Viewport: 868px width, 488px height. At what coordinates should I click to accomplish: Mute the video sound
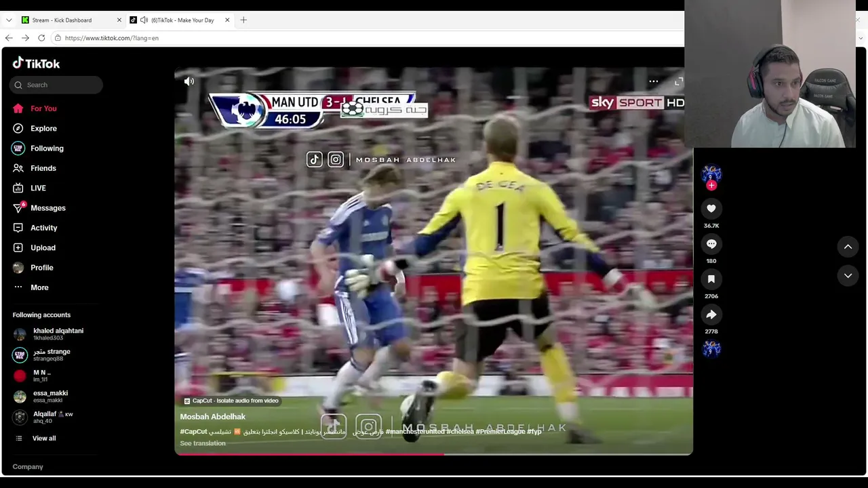coord(189,81)
